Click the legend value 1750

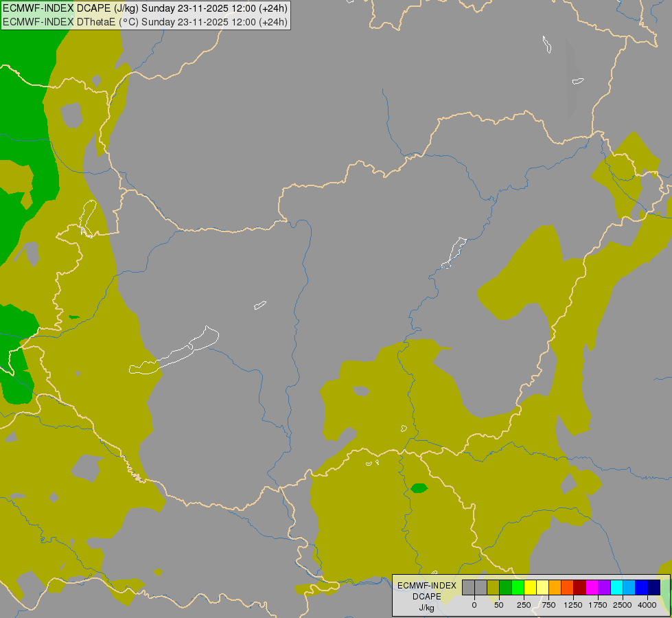point(598,605)
